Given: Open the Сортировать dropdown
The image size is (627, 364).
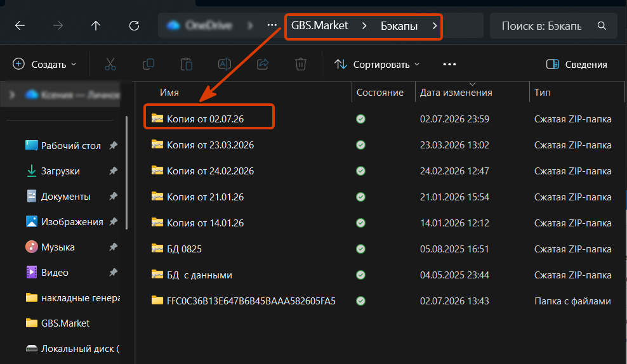Looking at the screenshot, I should (x=377, y=64).
